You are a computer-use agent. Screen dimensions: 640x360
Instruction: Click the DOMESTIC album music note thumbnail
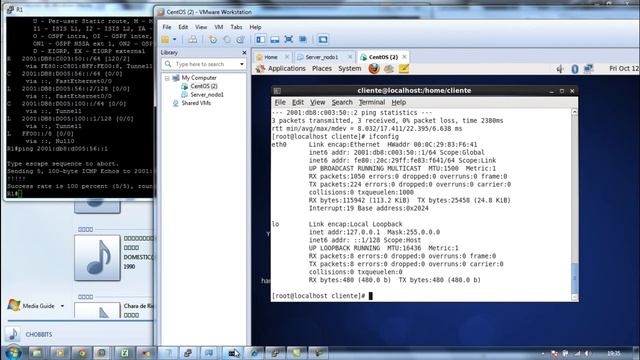[97, 258]
